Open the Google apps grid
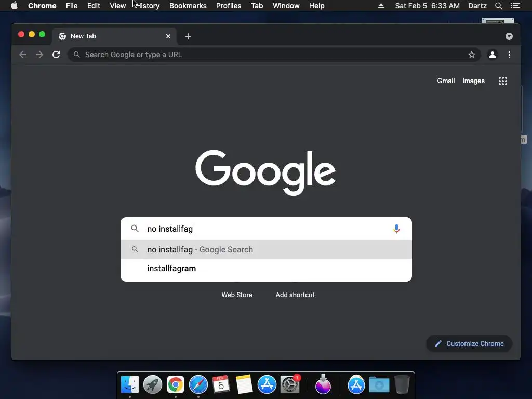 (x=503, y=81)
